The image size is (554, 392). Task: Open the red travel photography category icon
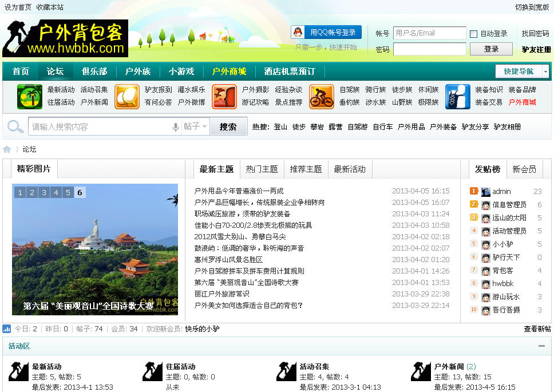pyautogui.click(x=224, y=96)
